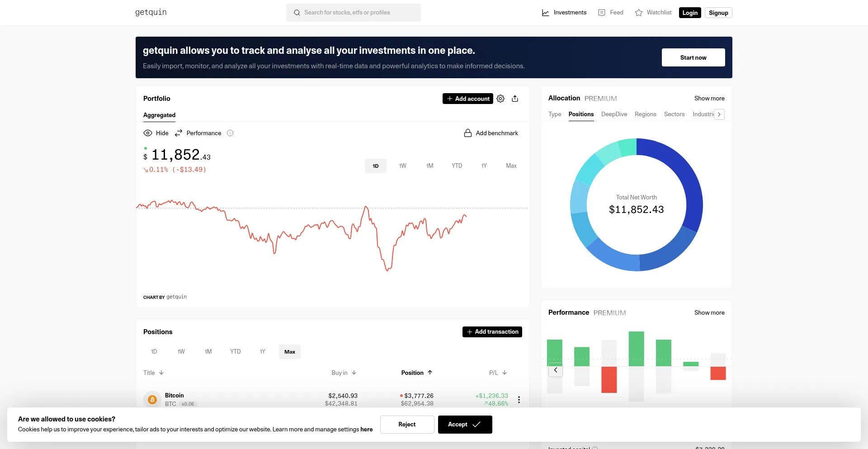Click Bitcoin P/L value +$1,236.33
The image size is (868, 449).
(492, 396)
